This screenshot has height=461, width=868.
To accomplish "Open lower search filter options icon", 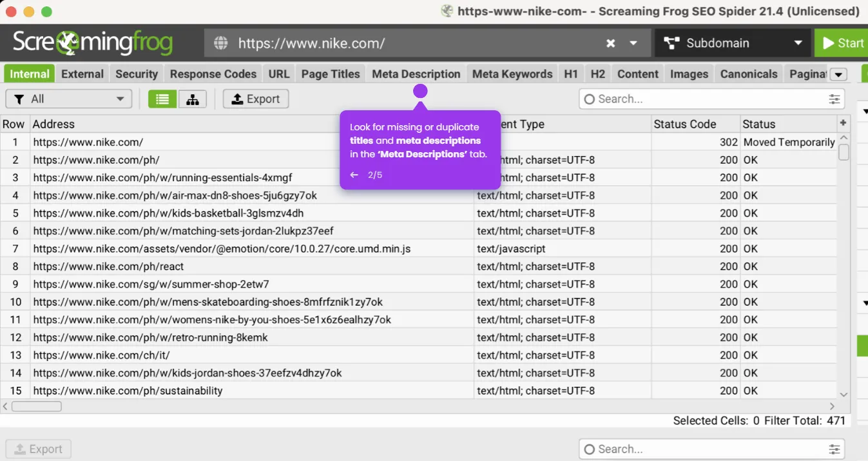I will pyautogui.click(x=834, y=449).
